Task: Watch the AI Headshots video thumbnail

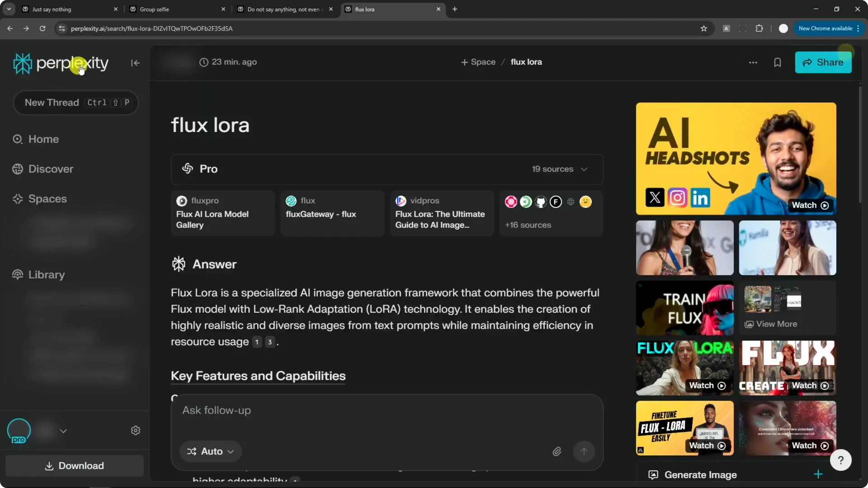Action: (x=736, y=159)
